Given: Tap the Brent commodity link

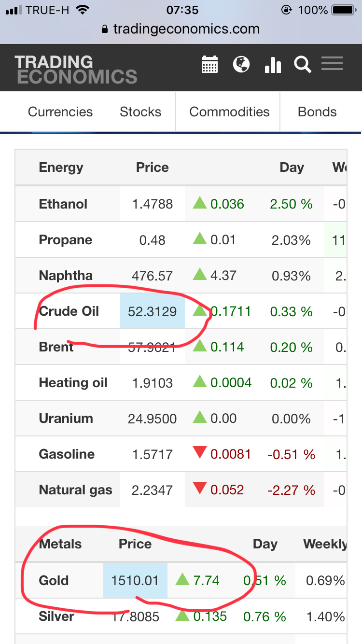Looking at the screenshot, I should [56, 347].
